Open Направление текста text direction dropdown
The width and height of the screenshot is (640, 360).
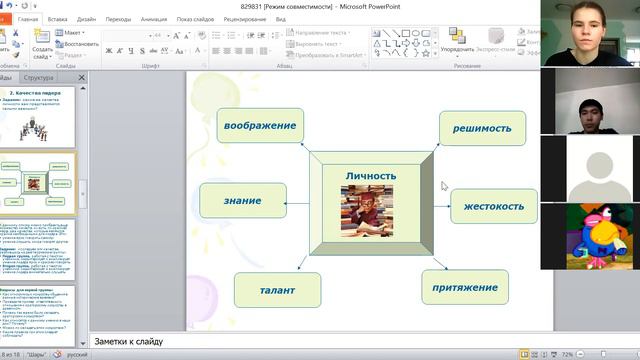[319, 32]
